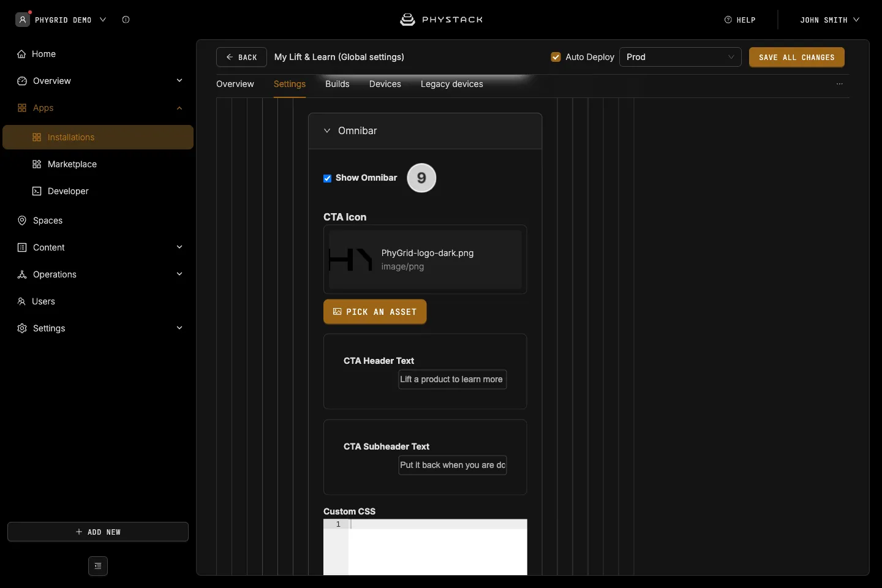Click the Settings gear icon in the sidebar
882x588 pixels.
(x=22, y=328)
